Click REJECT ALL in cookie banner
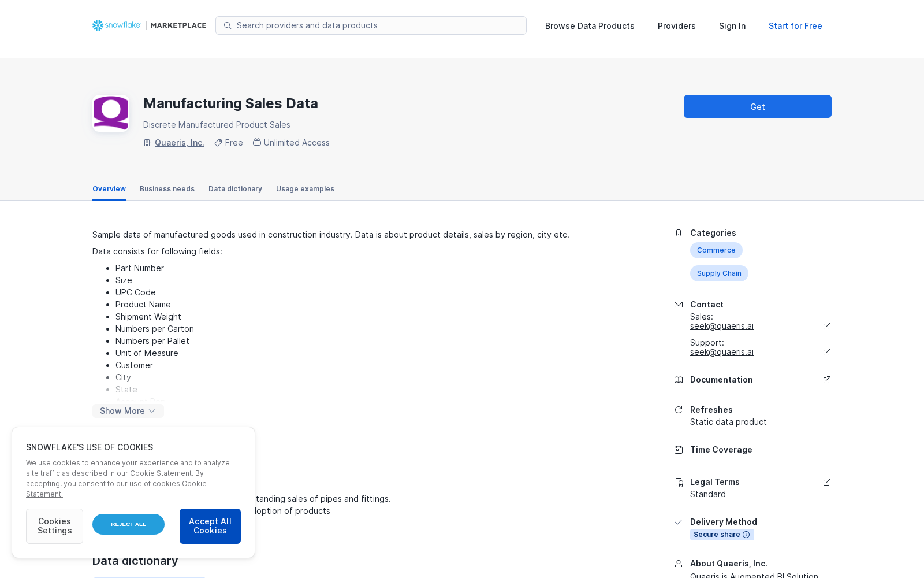 (128, 524)
